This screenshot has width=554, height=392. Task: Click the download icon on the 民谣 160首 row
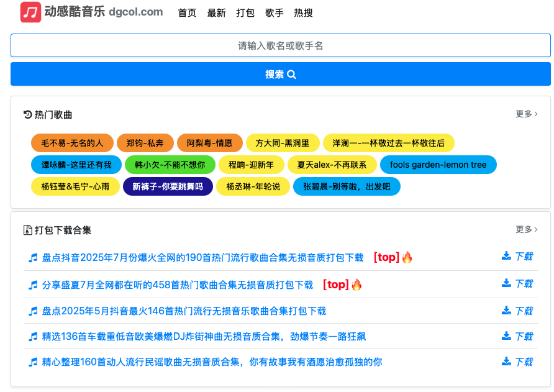click(x=506, y=362)
